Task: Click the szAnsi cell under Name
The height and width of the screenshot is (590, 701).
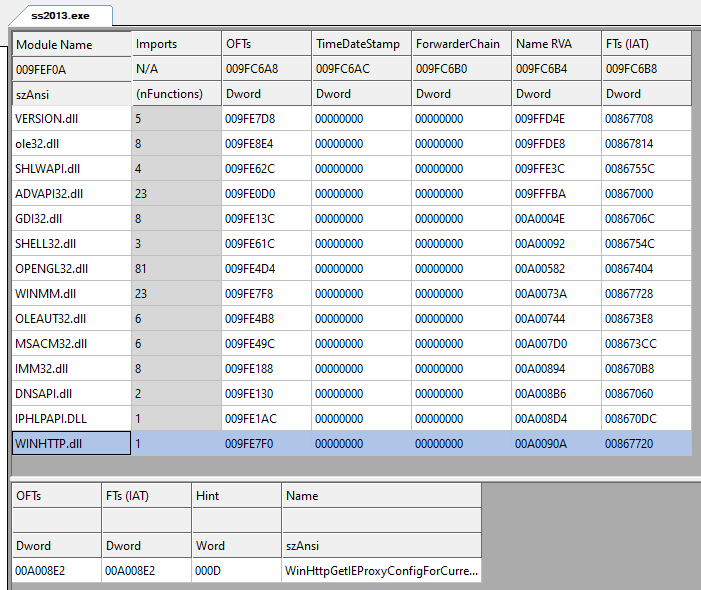Action: pos(382,546)
